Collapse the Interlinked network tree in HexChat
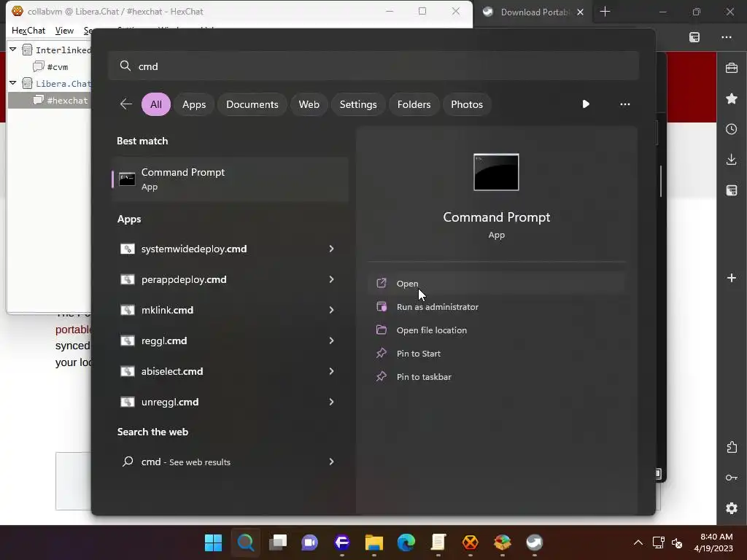747x560 pixels. pos(13,49)
